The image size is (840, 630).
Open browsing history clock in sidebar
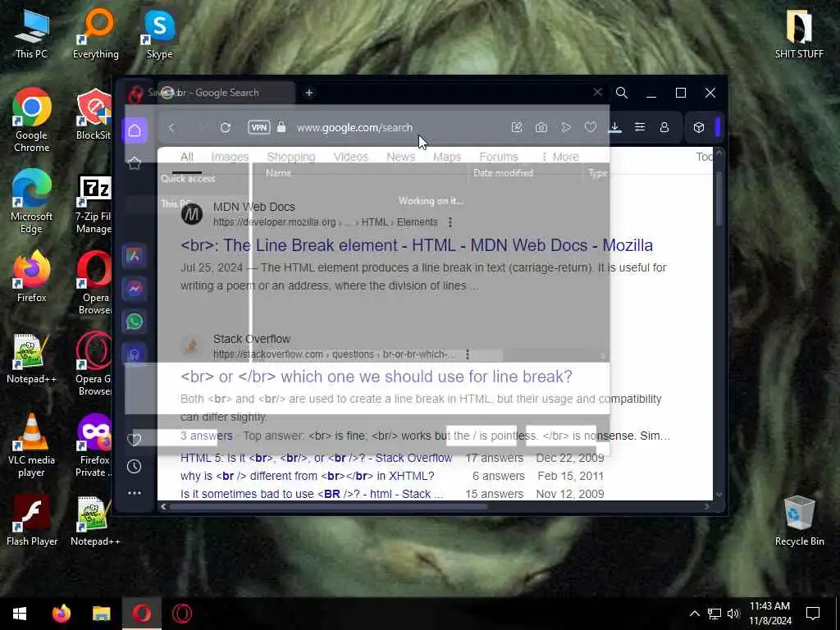click(135, 466)
